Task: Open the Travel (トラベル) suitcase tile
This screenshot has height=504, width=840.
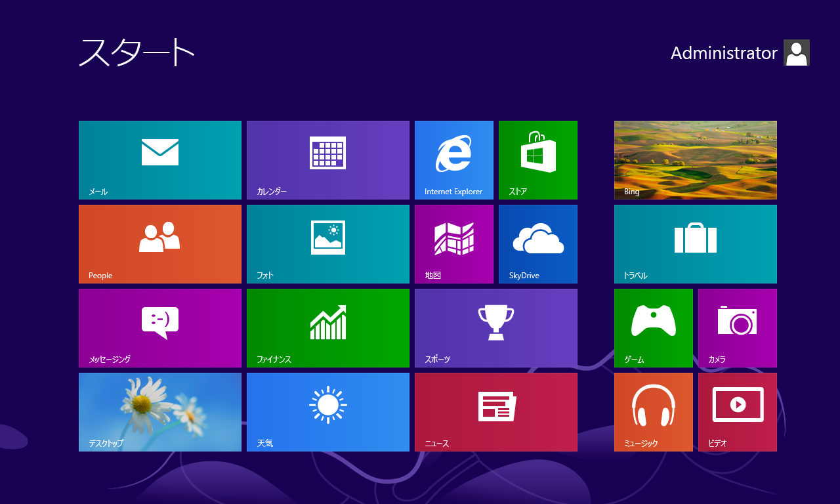Action: pos(696,244)
